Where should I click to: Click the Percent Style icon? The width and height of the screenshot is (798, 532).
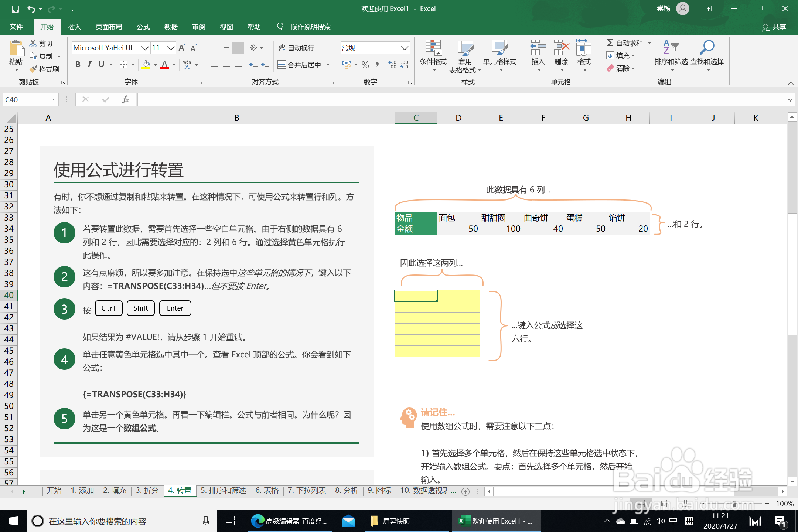coord(365,65)
